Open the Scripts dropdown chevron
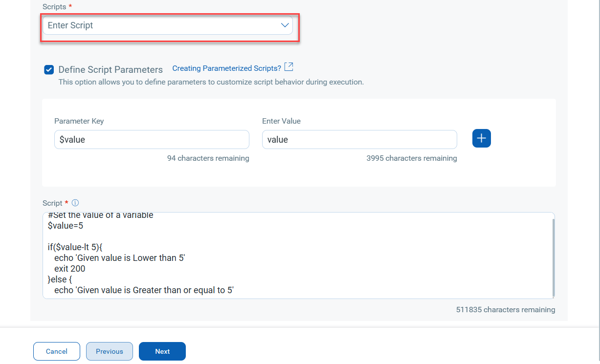Image resolution: width=600 pixels, height=364 pixels. (x=285, y=25)
